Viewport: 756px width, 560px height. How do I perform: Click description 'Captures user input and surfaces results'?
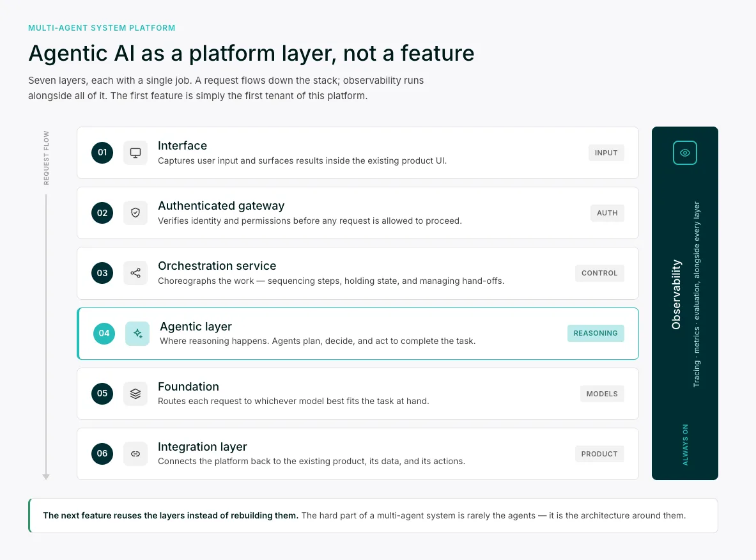point(302,160)
